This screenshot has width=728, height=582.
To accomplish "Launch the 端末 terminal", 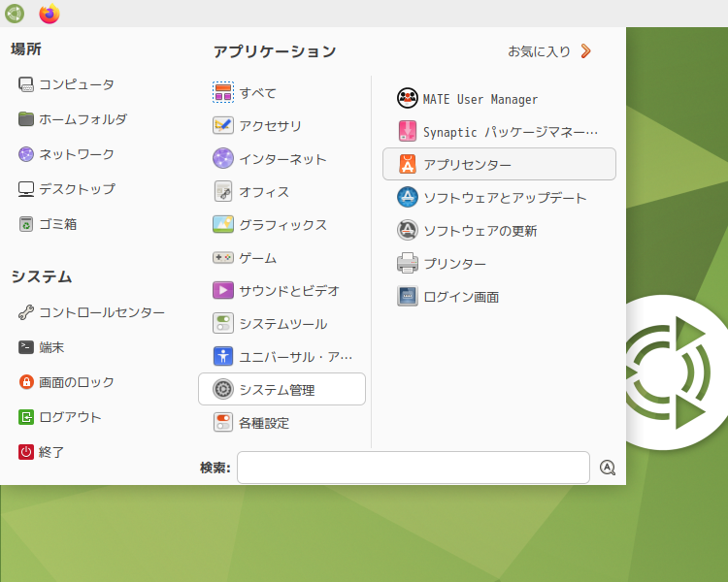I will point(41,347).
